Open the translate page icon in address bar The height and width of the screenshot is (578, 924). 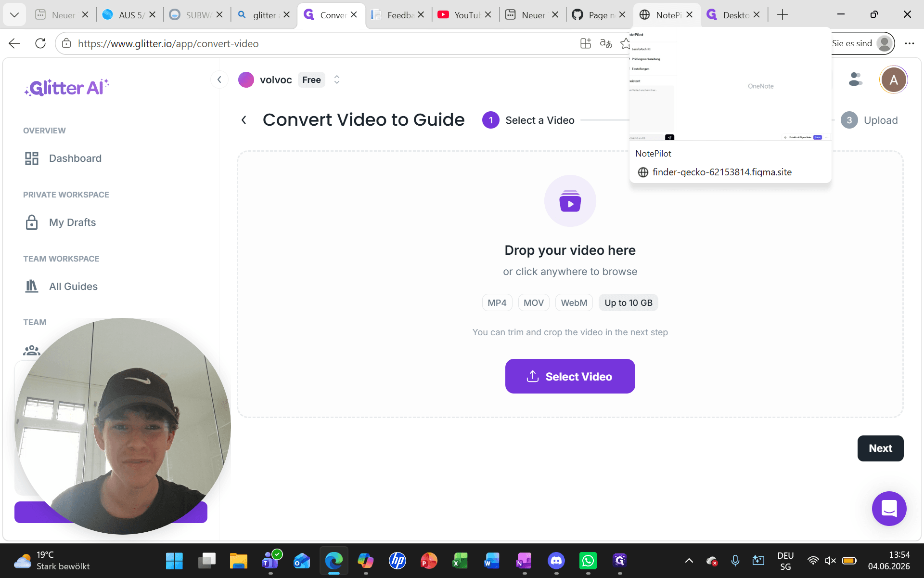[x=606, y=43]
